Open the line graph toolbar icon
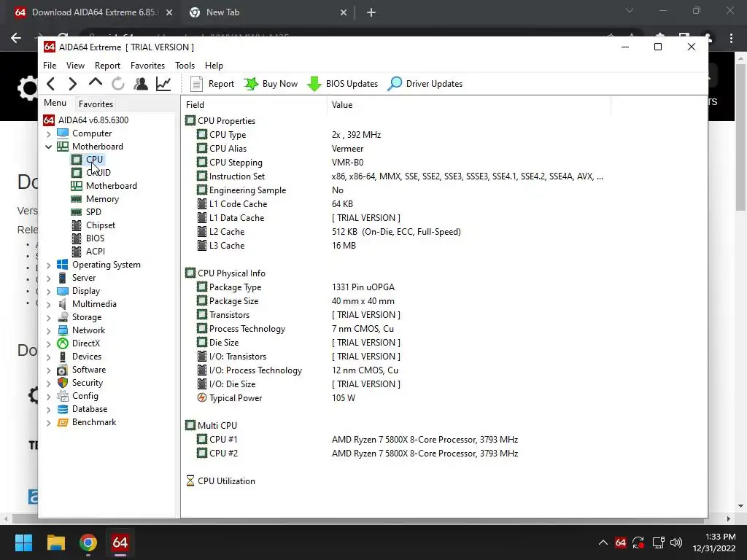Viewport: 747px width, 560px height. coord(163,84)
